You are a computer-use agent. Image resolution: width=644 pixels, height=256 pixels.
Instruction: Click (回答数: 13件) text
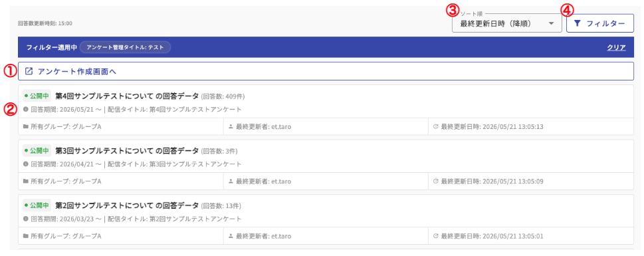point(221,205)
